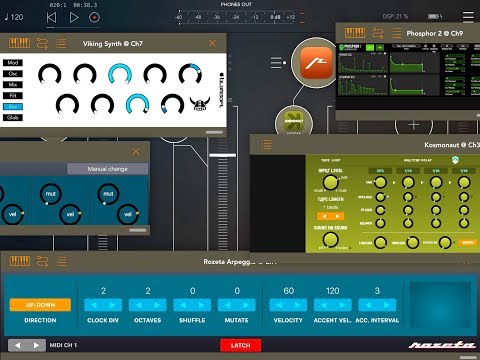Increase Mutate with right arrow
The width and height of the screenshot is (480, 360).
click(x=246, y=305)
